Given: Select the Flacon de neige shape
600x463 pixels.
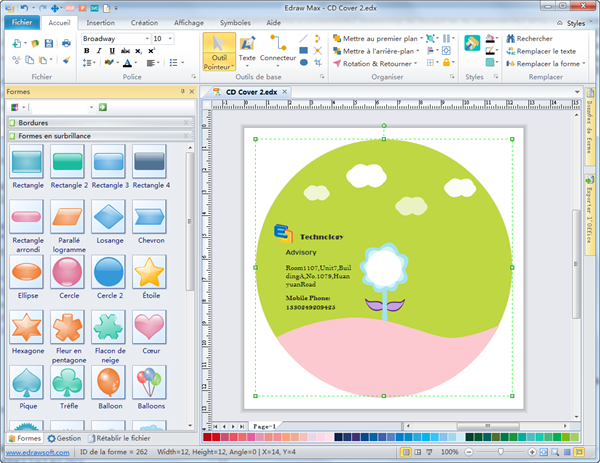Looking at the screenshot, I should [108, 327].
